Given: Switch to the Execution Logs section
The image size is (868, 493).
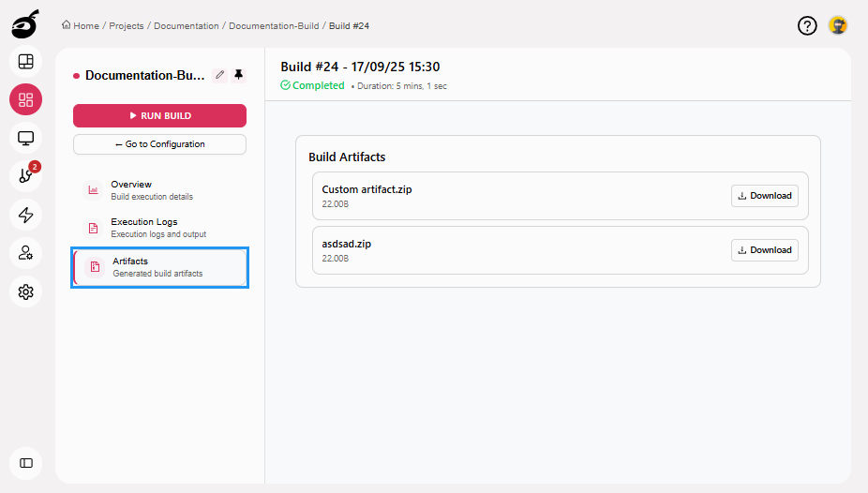Looking at the screenshot, I should (159, 228).
